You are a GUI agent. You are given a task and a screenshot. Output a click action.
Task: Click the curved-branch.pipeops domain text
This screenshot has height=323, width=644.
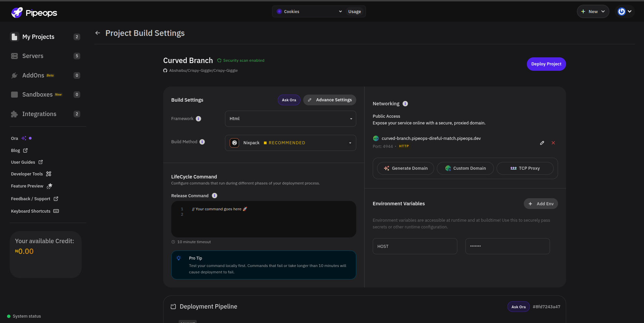[431, 138]
